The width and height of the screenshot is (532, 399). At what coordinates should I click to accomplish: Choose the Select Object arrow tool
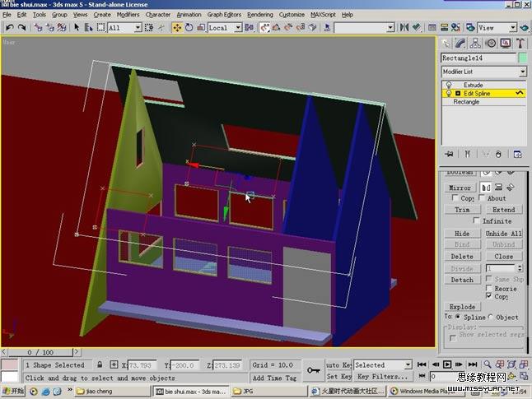[x=77, y=27]
